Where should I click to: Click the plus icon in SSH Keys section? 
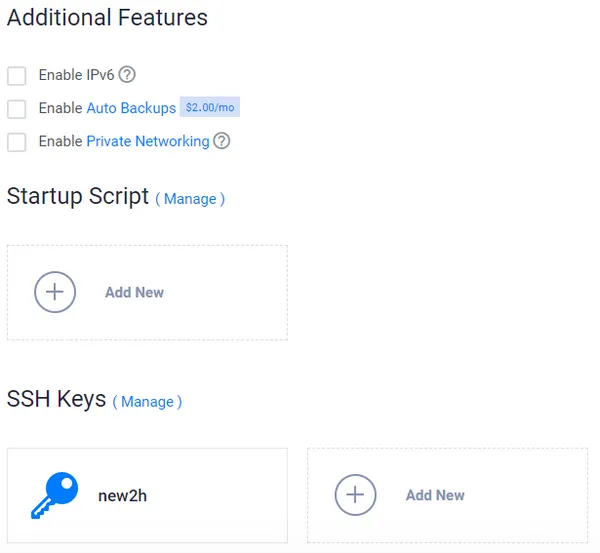pyautogui.click(x=355, y=495)
